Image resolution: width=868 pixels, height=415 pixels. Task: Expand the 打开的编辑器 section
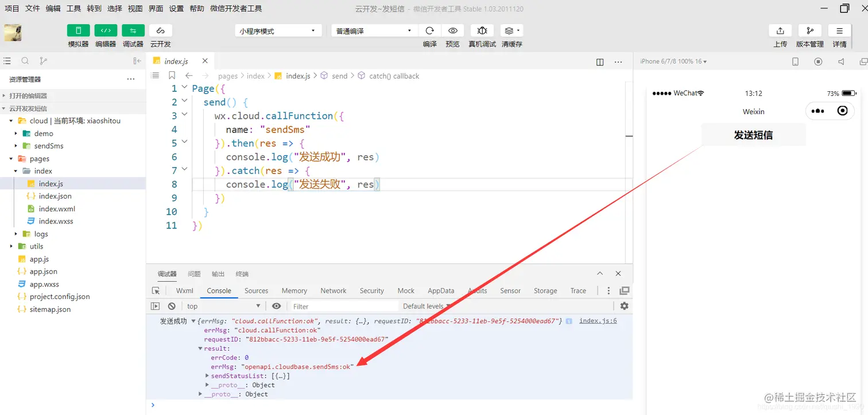72,96
